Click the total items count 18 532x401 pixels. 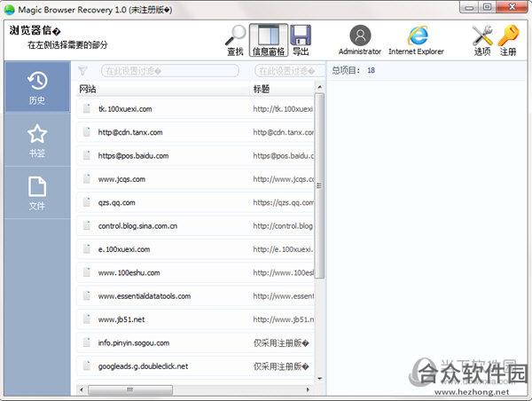(x=372, y=70)
